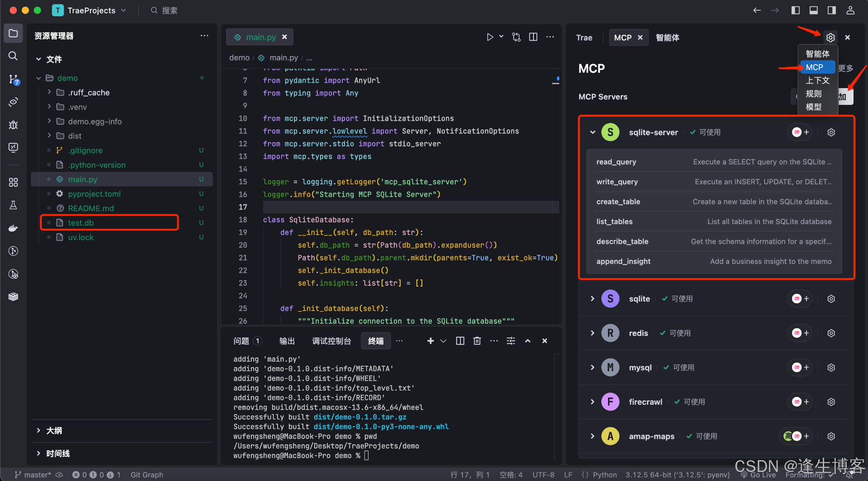Open the Testing flask icon
Viewport: 868px width, 481px height.
13,205
